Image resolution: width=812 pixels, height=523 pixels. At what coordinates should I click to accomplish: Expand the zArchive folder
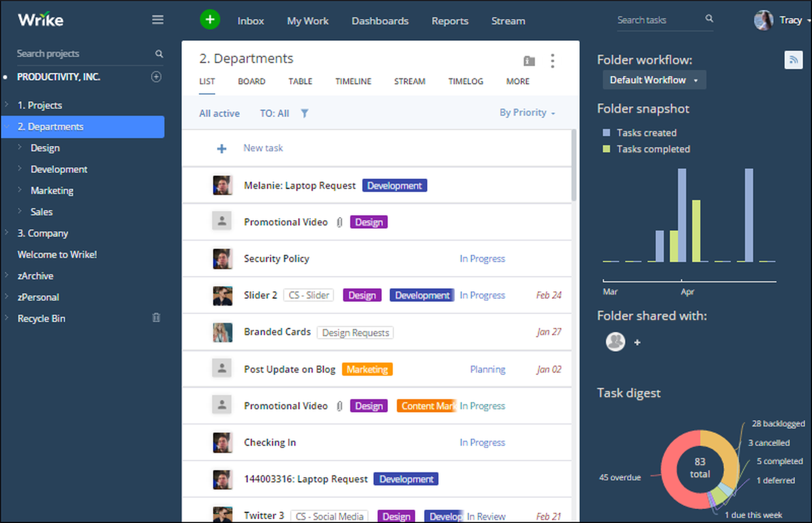tap(6, 276)
